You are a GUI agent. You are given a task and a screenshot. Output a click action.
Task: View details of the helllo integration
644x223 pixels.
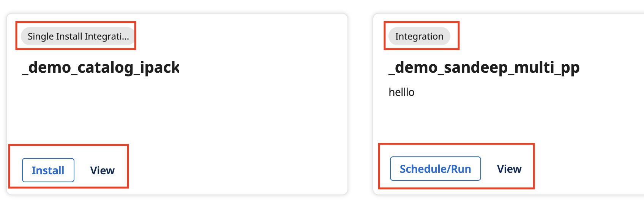(x=509, y=169)
